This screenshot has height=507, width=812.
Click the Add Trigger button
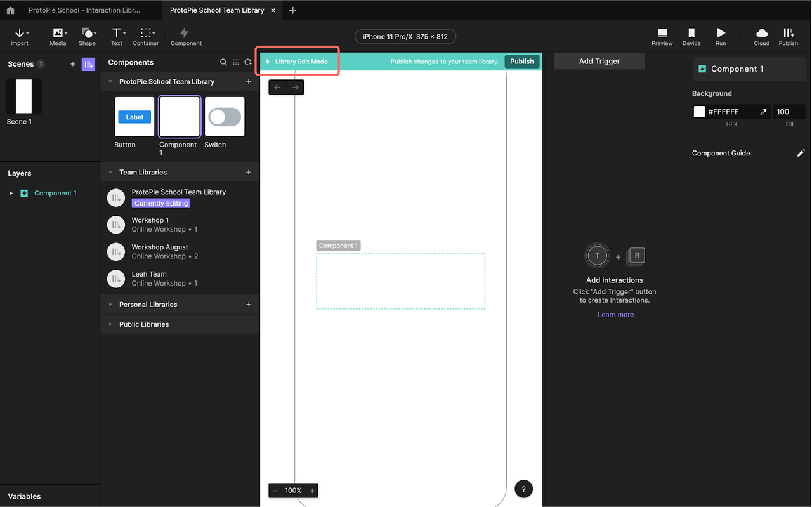point(599,62)
